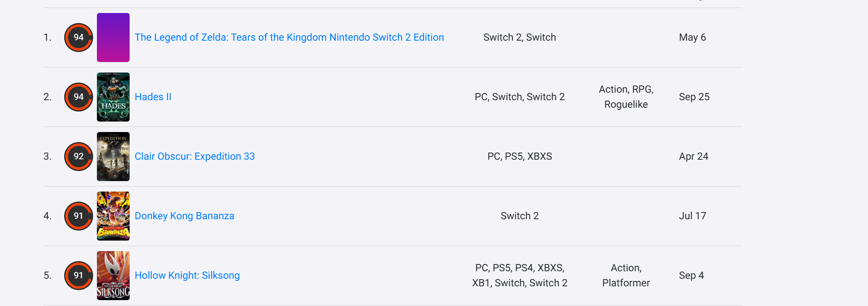Open the Donkey Kong Bananza cover image
The width and height of the screenshot is (868, 306).
click(113, 216)
